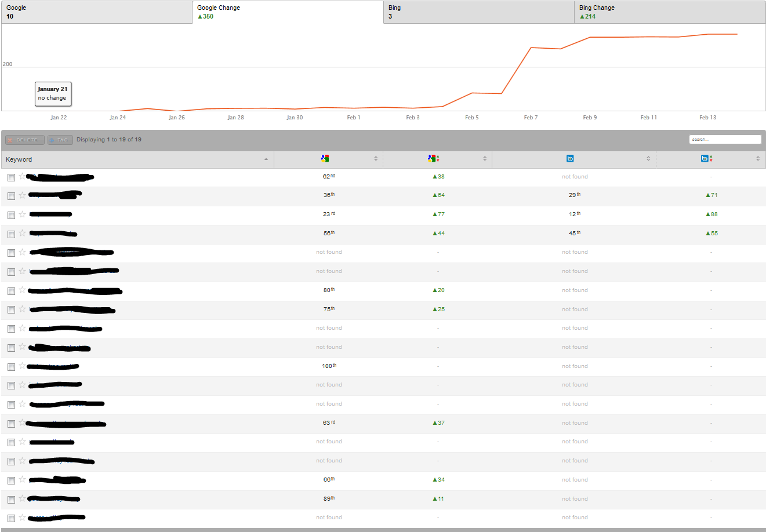Check the box for the 36th-ranked keyword

click(x=11, y=196)
